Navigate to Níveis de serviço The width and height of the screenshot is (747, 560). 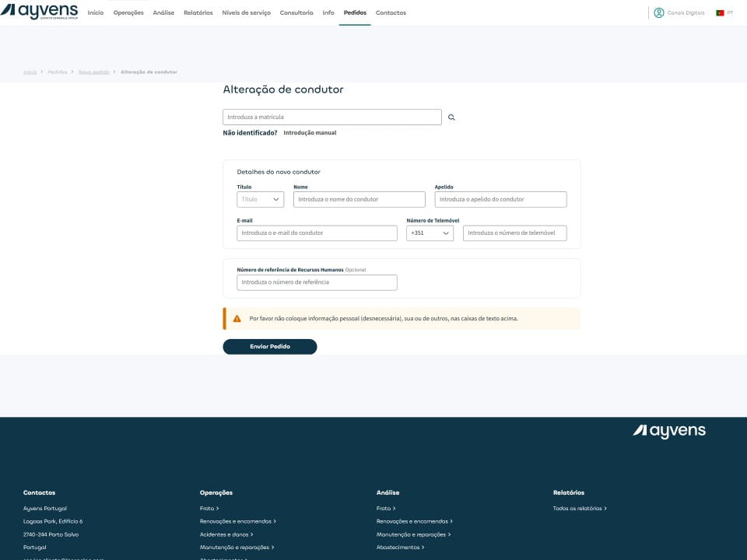pos(247,13)
